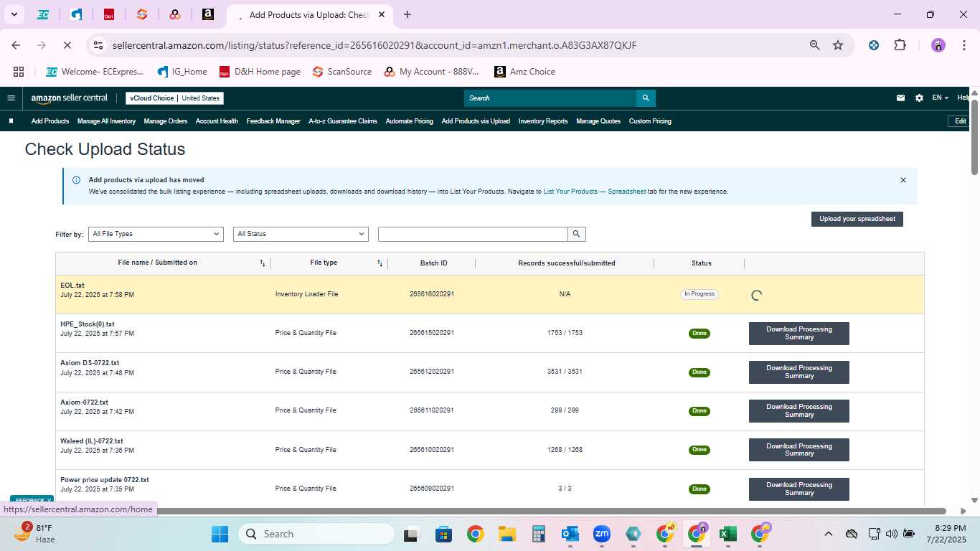The height and width of the screenshot is (551, 980).
Task: Click the browser zoom magnifier icon
Action: [x=815, y=45]
